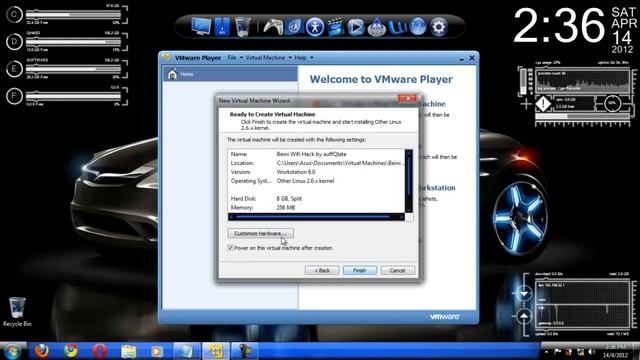Open the Recycle Bin on desktop
This screenshot has width=640, height=360.
pos(17,312)
